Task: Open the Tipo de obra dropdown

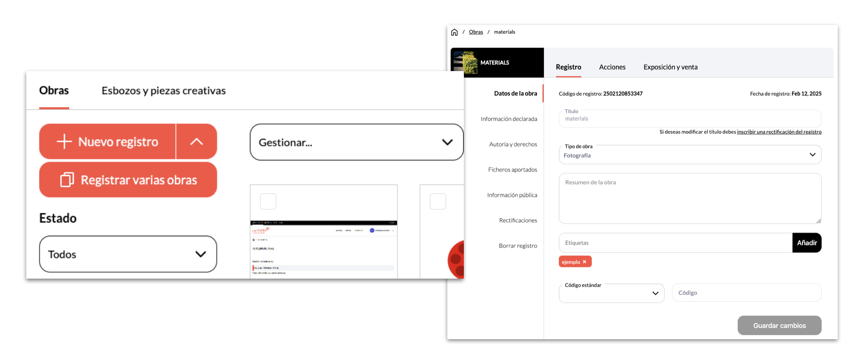Action: [x=690, y=155]
